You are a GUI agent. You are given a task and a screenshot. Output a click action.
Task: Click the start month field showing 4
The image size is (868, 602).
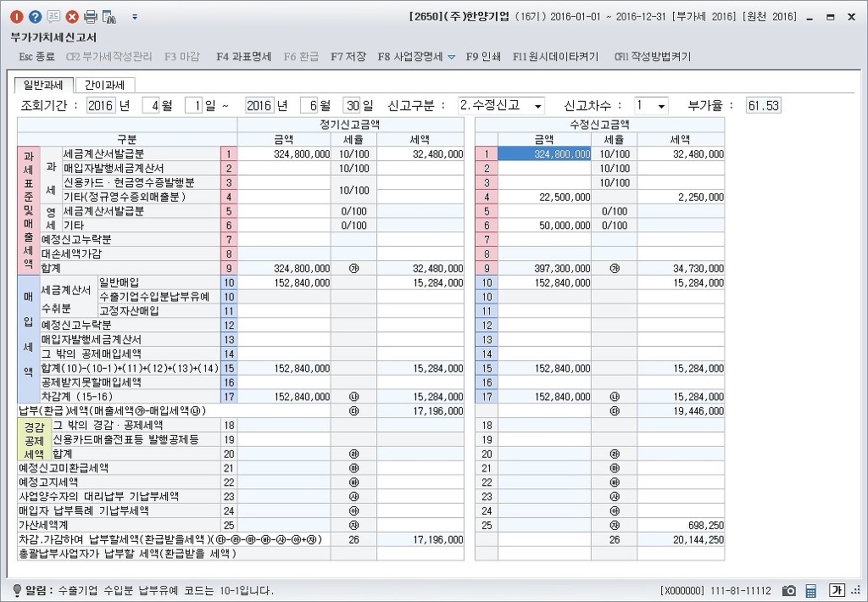[151, 105]
